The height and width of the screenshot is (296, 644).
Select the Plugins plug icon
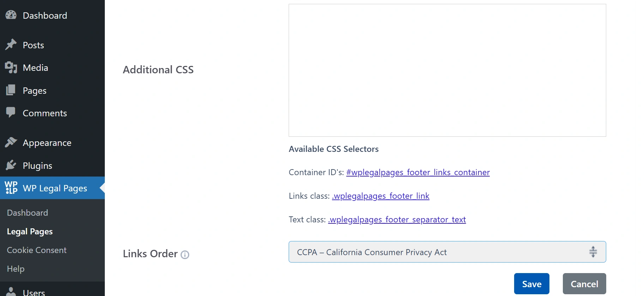pyautogui.click(x=11, y=165)
